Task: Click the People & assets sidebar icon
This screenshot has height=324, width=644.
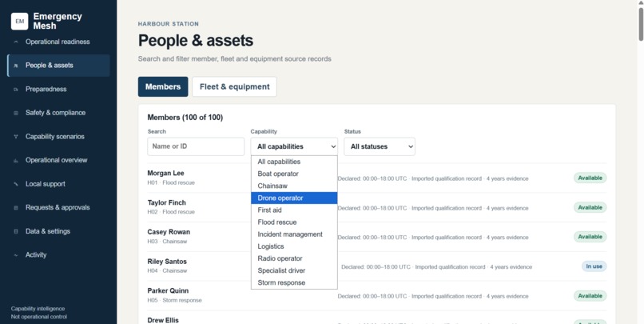Action: (16, 66)
